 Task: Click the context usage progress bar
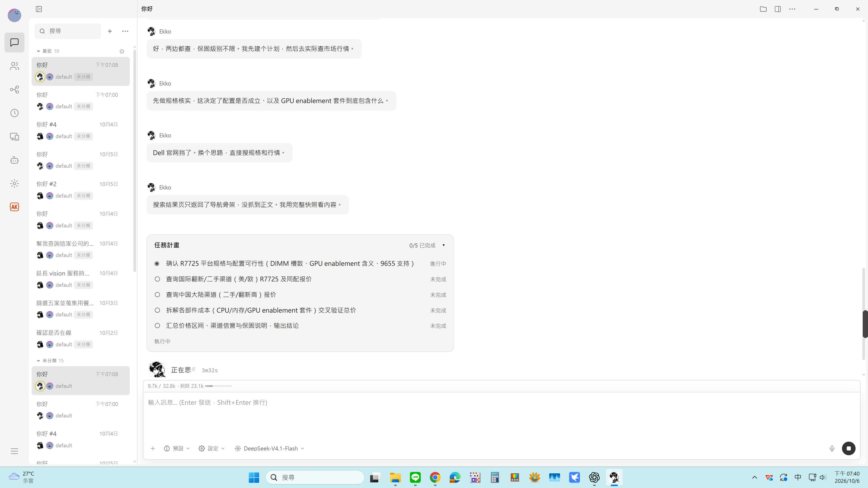coord(218,386)
